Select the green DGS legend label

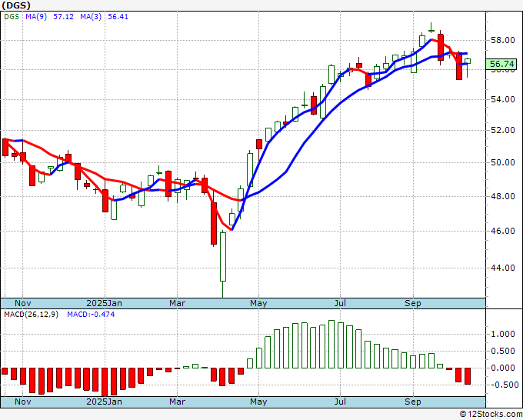point(12,17)
